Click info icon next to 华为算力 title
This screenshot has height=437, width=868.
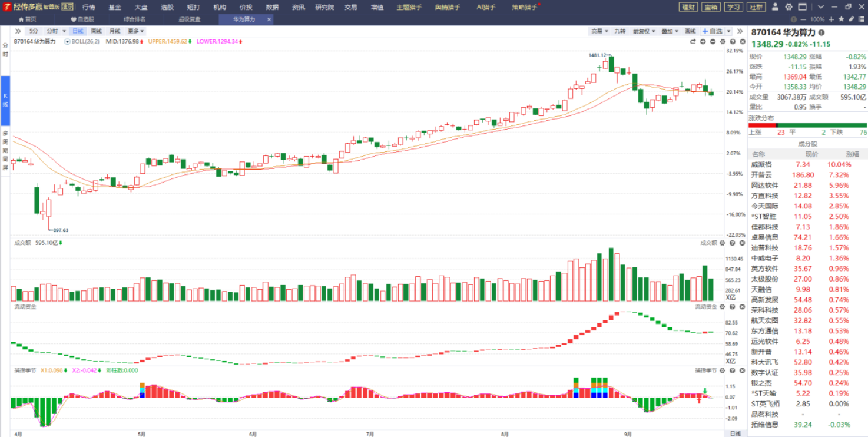tap(821, 32)
